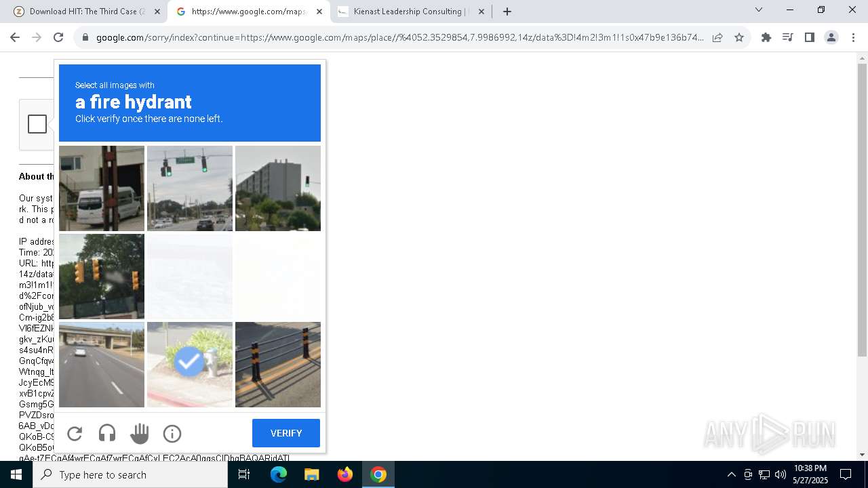Image resolution: width=868 pixels, height=488 pixels.
Task: Open network status tray icon
Action: [764, 474]
